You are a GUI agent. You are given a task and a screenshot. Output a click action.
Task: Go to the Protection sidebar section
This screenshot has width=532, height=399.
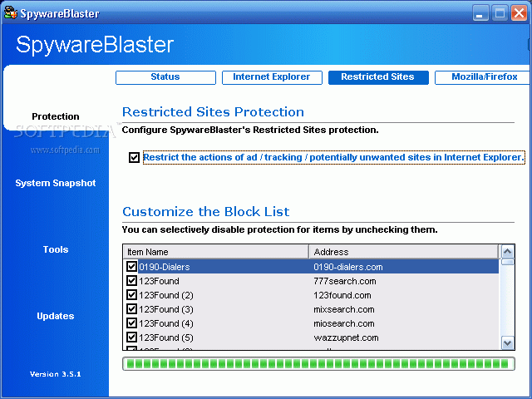click(x=56, y=116)
